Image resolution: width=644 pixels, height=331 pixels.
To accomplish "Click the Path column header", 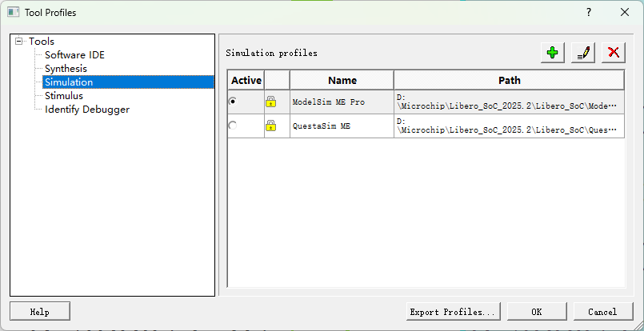I will [510, 80].
